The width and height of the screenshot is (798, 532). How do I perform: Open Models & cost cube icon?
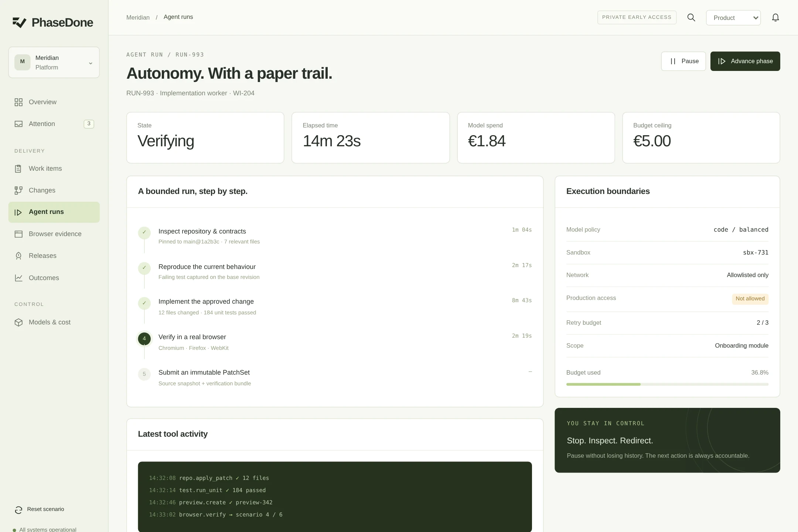tap(18, 323)
